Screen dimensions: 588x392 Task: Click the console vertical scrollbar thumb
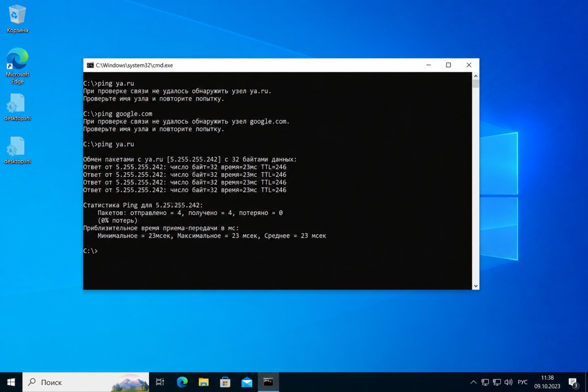click(475, 84)
